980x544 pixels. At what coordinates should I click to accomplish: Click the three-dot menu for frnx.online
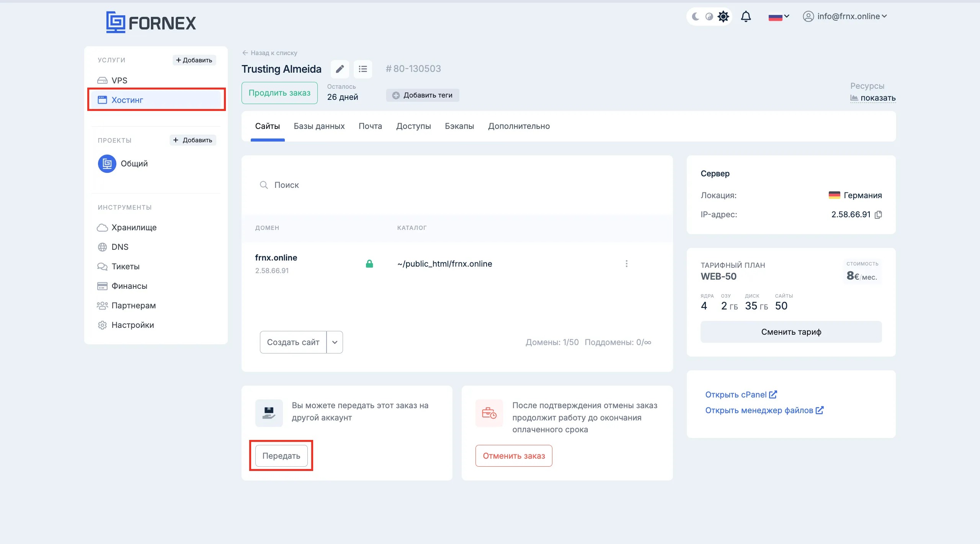click(626, 264)
